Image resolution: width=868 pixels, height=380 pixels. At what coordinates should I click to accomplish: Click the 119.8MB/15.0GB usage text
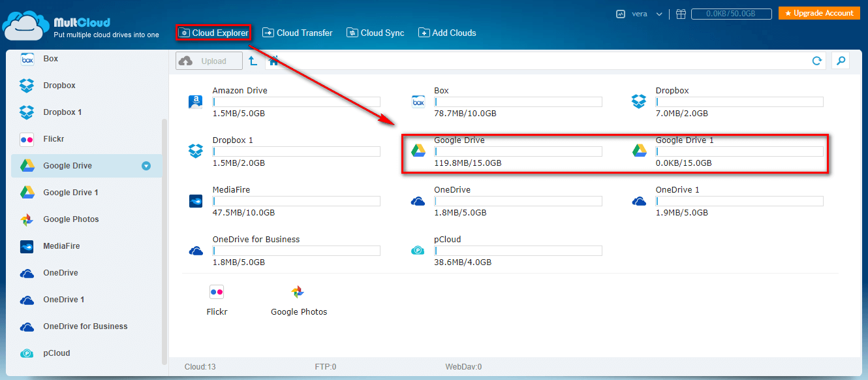click(x=467, y=163)
